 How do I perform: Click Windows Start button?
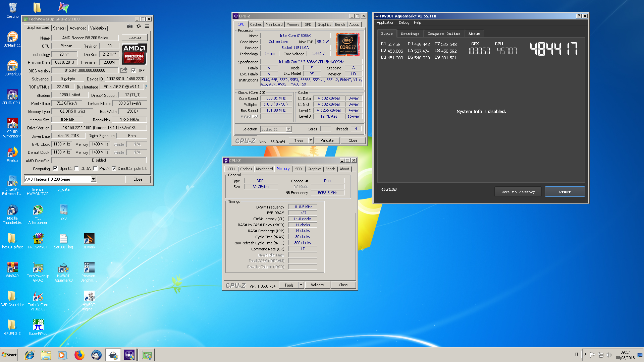pyautogui.click(x=9, y=355)
